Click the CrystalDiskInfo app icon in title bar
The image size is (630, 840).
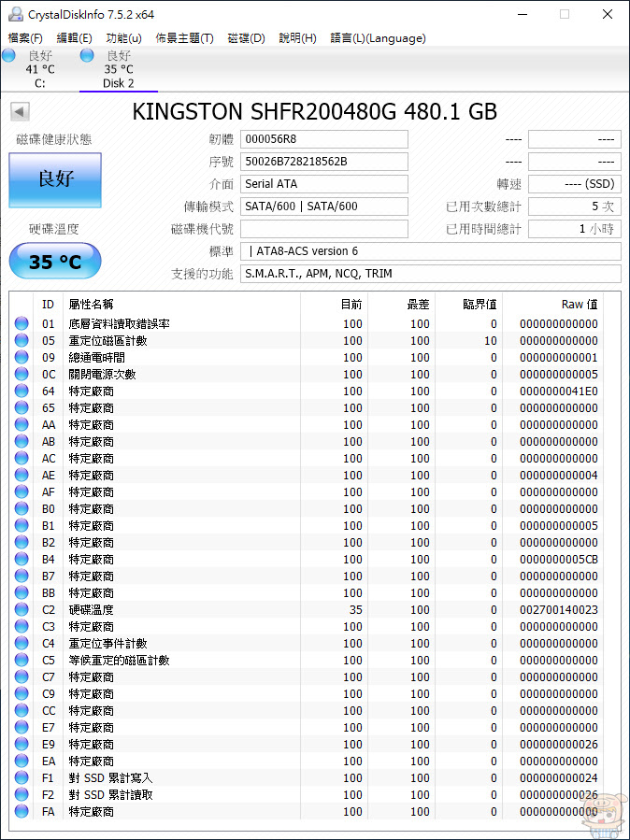16,14
